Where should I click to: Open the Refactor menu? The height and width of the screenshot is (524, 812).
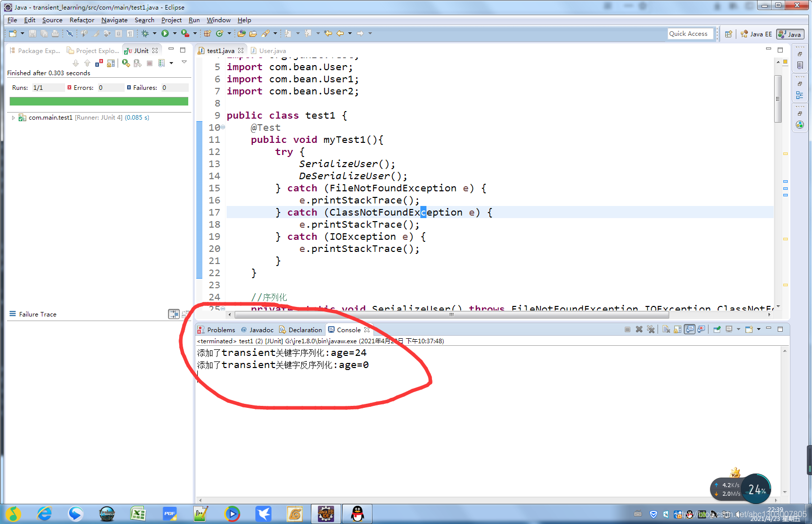click(82, 20)
